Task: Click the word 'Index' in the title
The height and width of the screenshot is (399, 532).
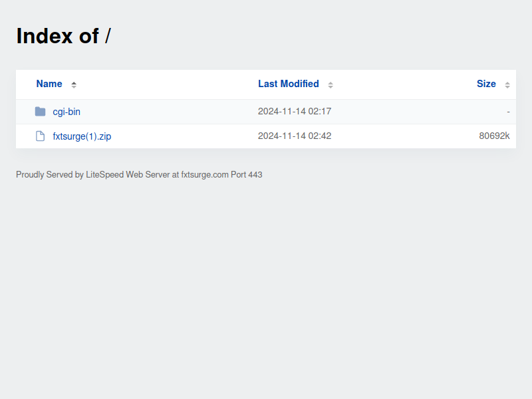Action: 44,36
